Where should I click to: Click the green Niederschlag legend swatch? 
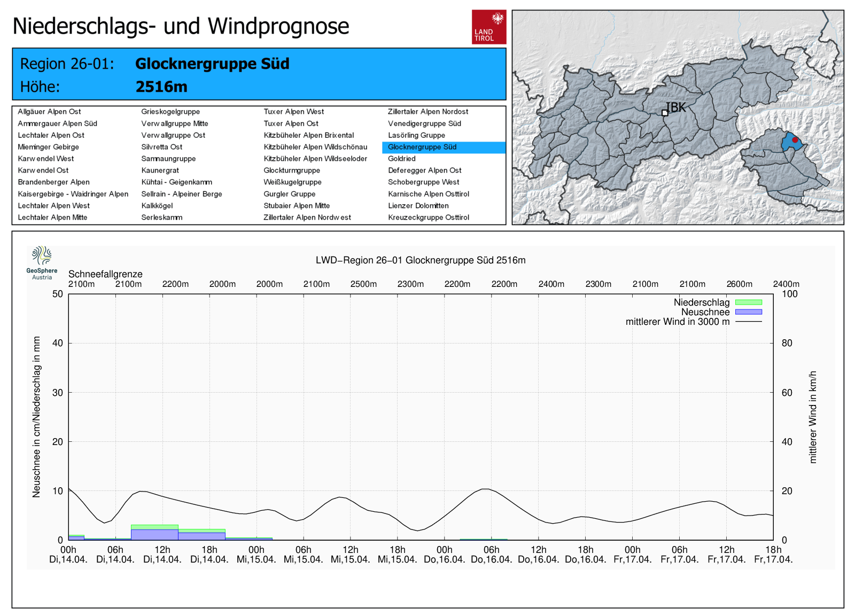click(x=748, y=302)
